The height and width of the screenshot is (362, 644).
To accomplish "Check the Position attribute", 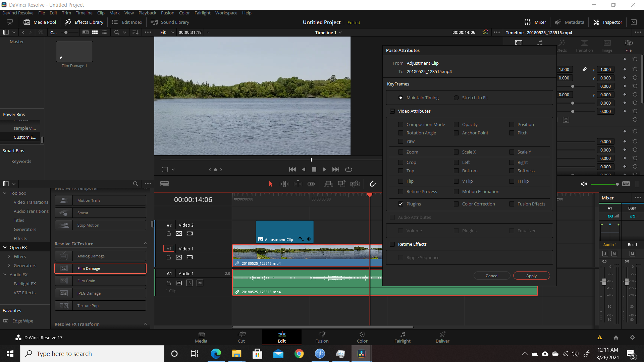I will click(x=512, y=125).
